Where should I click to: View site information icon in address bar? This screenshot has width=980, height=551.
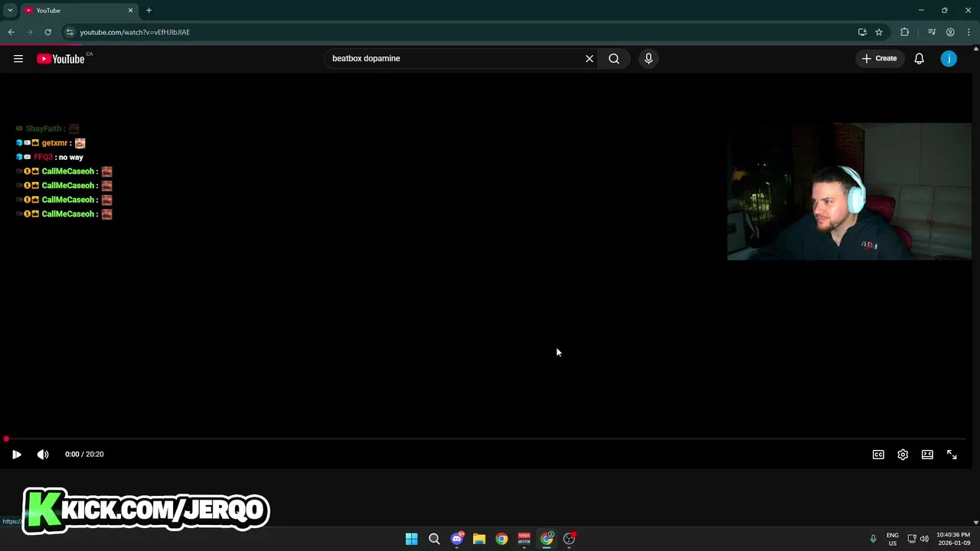[70, 32]
